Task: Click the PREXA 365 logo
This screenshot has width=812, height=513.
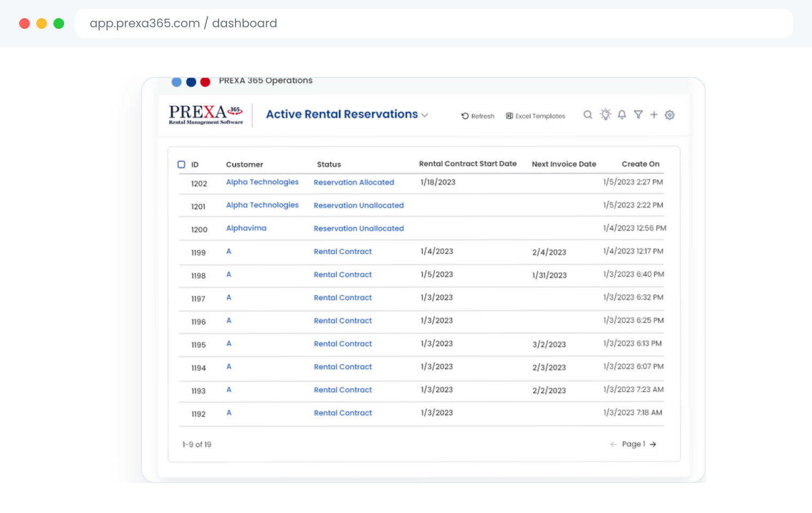Action: [x=206, y=114]
